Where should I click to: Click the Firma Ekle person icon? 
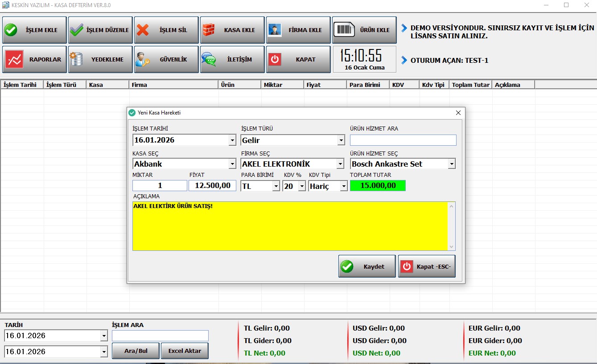click(x=275, y=30)
